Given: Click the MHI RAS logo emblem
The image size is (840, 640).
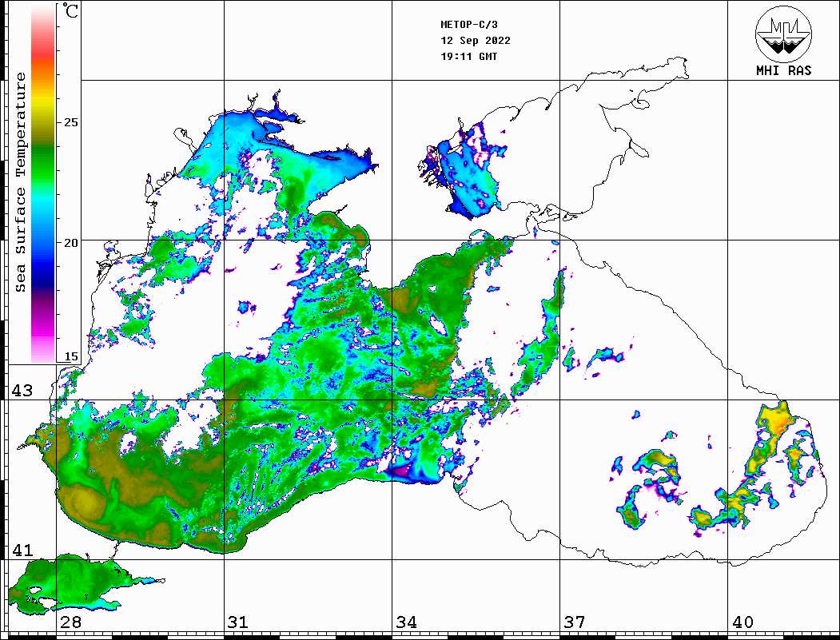Looking at the screenshot, I should coord(783,34).
